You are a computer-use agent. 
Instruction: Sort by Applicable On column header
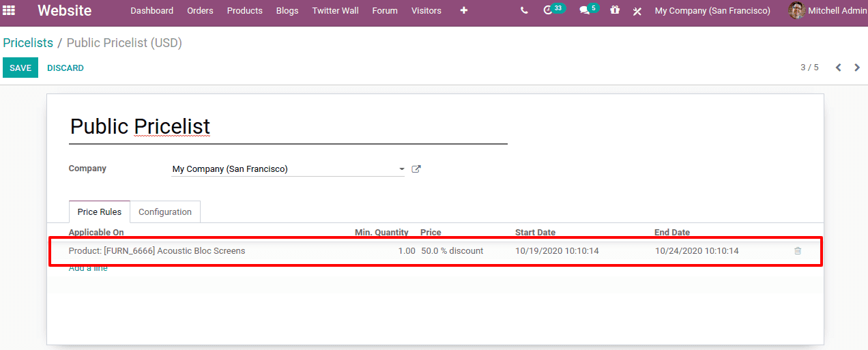(96, 233)
